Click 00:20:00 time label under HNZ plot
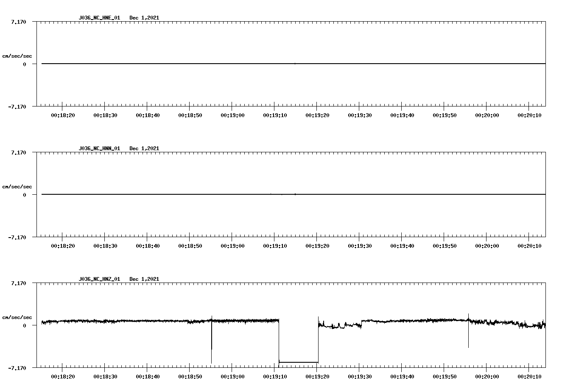The width and height of the screenshot is (576, 392). 487,377
